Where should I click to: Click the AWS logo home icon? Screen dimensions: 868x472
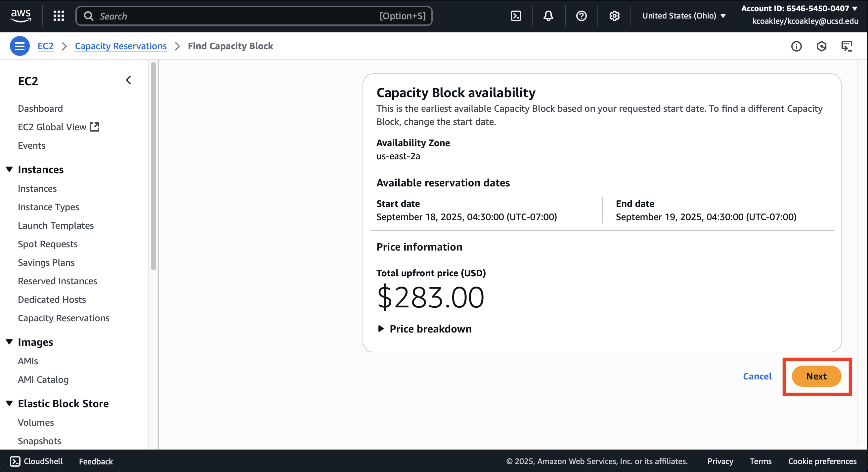(21, 16)
